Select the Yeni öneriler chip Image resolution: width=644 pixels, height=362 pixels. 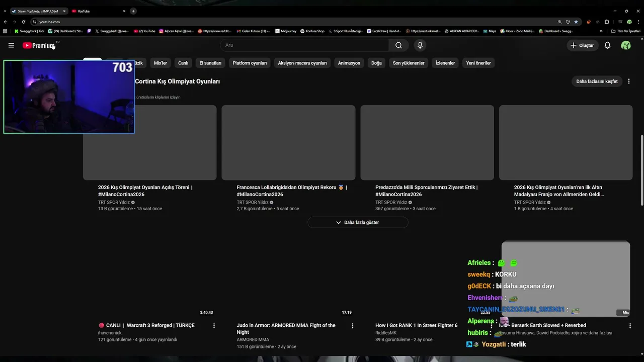tap(478, 63)
